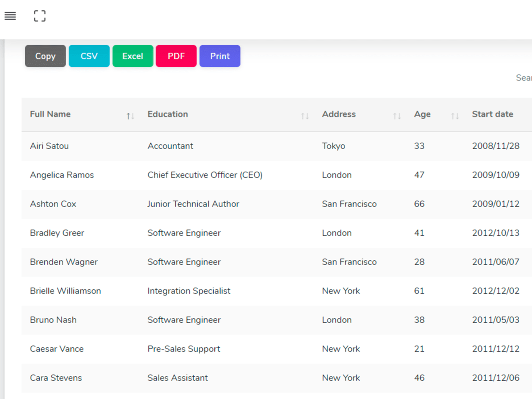The image size is (532, 399).
Task: Click the Education column header text
Action: pyautogui.click(x=168, y=114)
